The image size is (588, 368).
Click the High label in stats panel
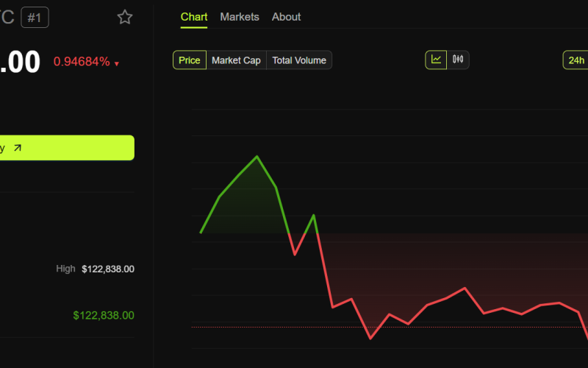point(65,269)
